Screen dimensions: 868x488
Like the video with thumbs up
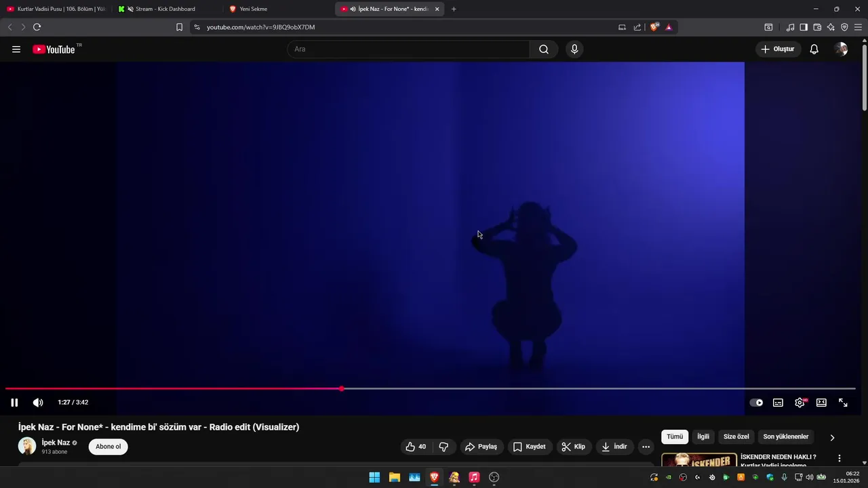pyautogui.click(x=416, y=447)
